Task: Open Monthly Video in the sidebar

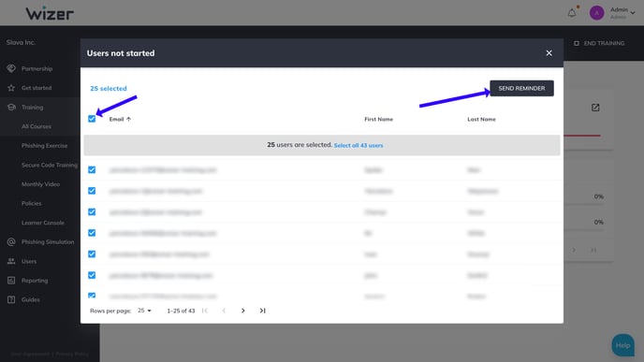Action: (x=40, y=184)
